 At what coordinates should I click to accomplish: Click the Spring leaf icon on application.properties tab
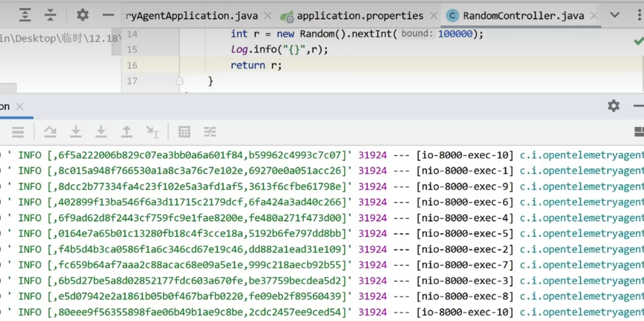click(287, 16)
